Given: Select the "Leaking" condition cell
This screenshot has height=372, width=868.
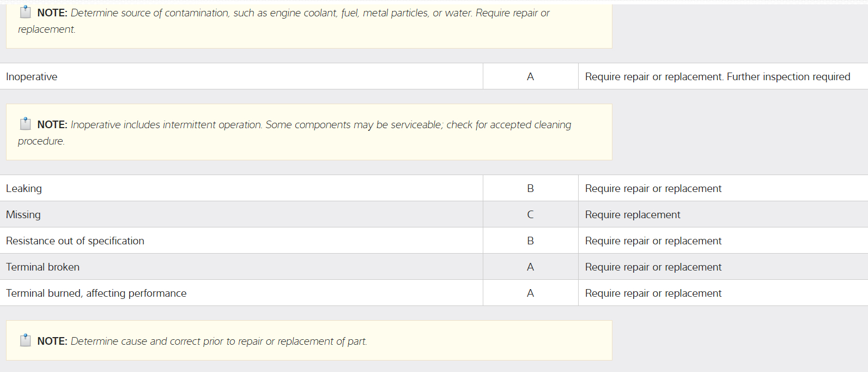Looking at the screenshot, I should pos(24,189).
